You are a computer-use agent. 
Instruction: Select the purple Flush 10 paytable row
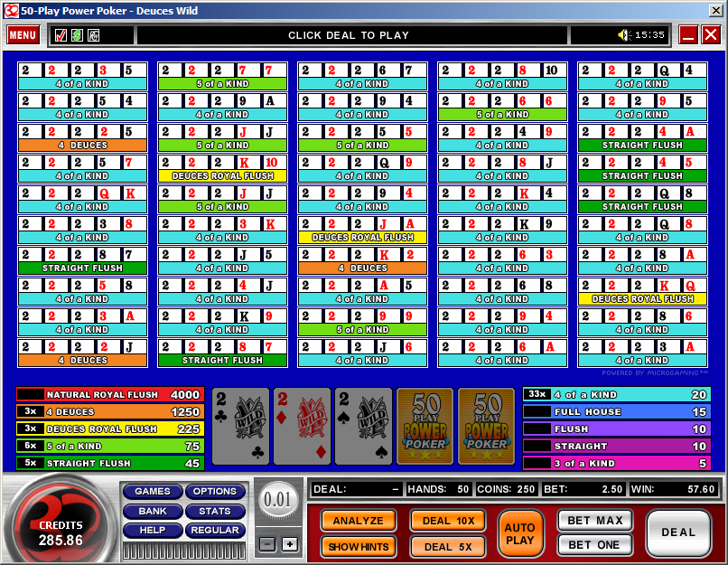pos(617,428)
